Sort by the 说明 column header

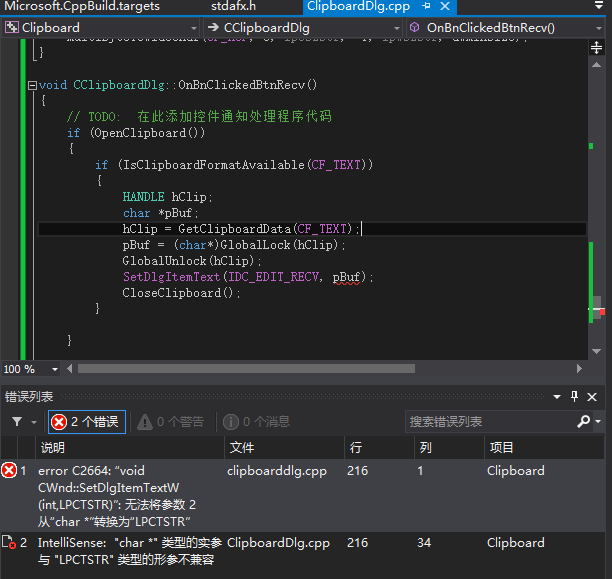coord(130,447)
